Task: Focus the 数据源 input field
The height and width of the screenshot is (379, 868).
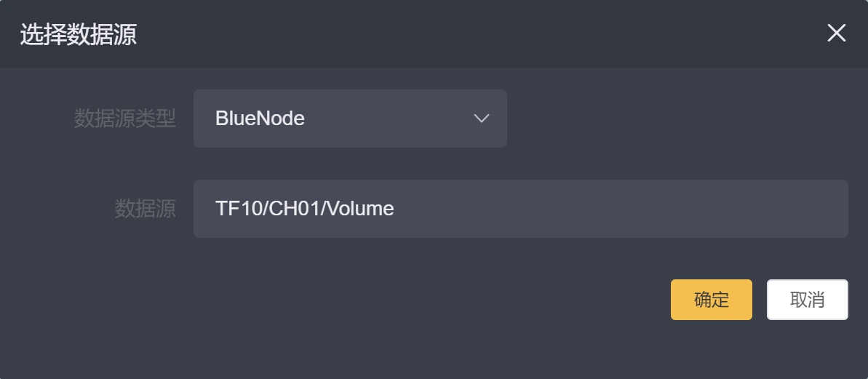Action: click(520, 209)
